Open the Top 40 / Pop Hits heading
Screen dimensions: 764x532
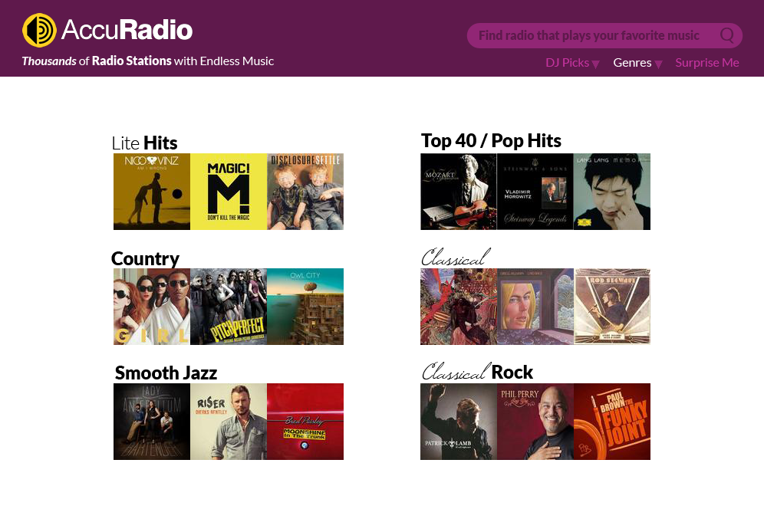[x=491, y=141]
